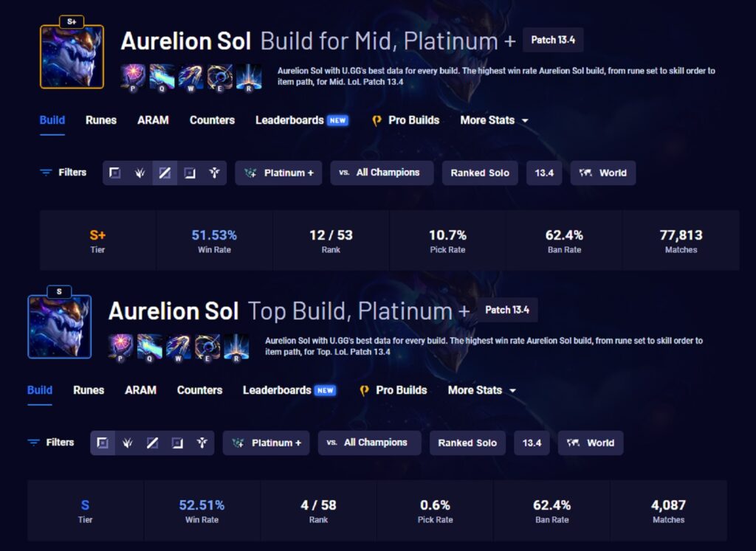Toggle the Mid lane role filter in upper section
Viewport: 756px width, 551px height.
[x=165, y=173]
